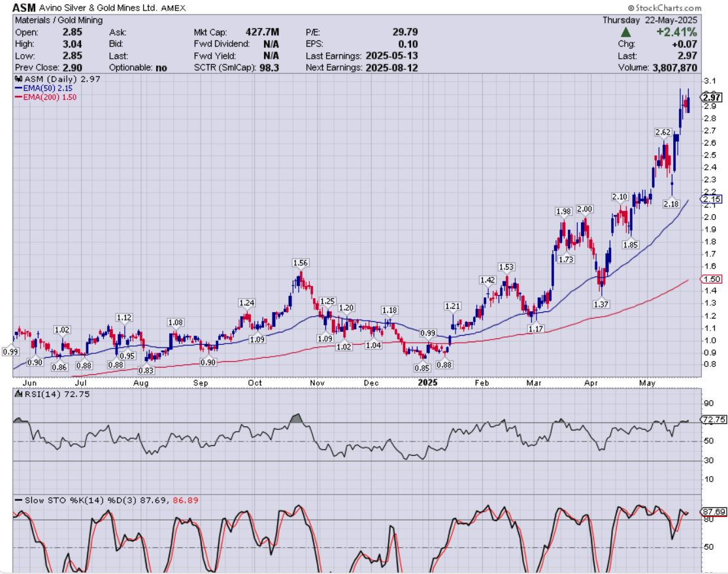Click the P/E value 29.79
Screen dimensions: 728x574
[405, 32]
